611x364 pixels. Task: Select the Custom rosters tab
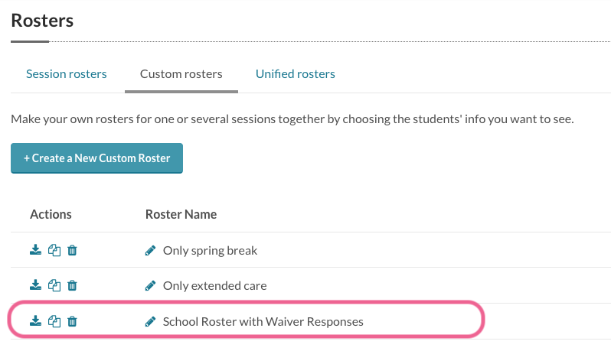coord(181,74)
